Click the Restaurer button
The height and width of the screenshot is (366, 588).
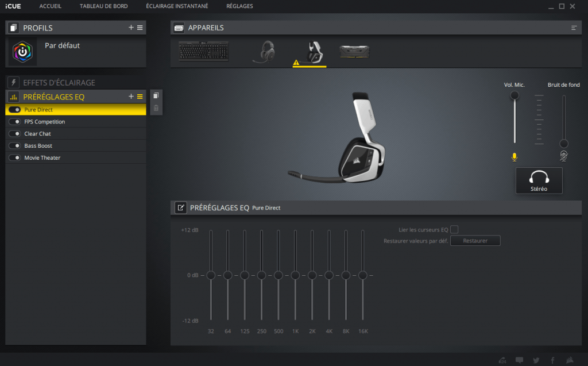(x=475, y=241)
